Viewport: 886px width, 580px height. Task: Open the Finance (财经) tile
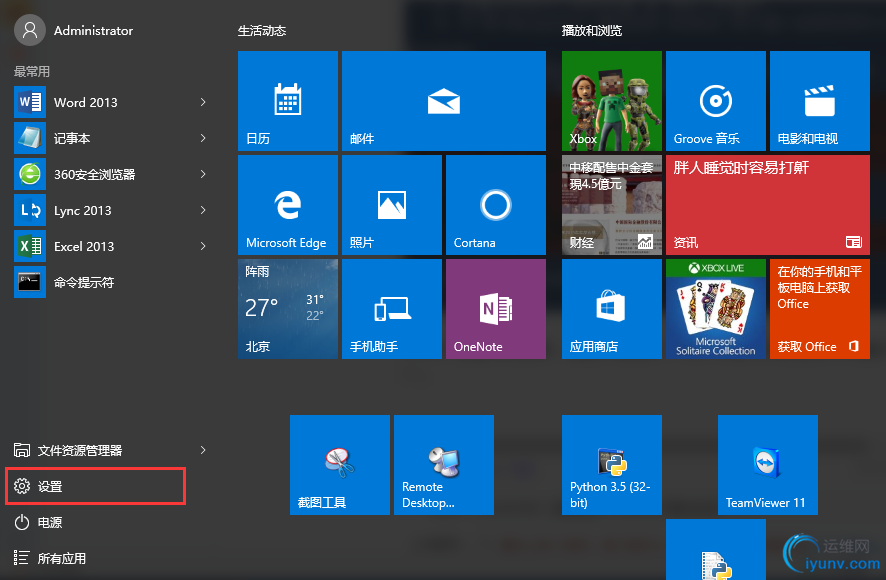(x=611, y=205)
